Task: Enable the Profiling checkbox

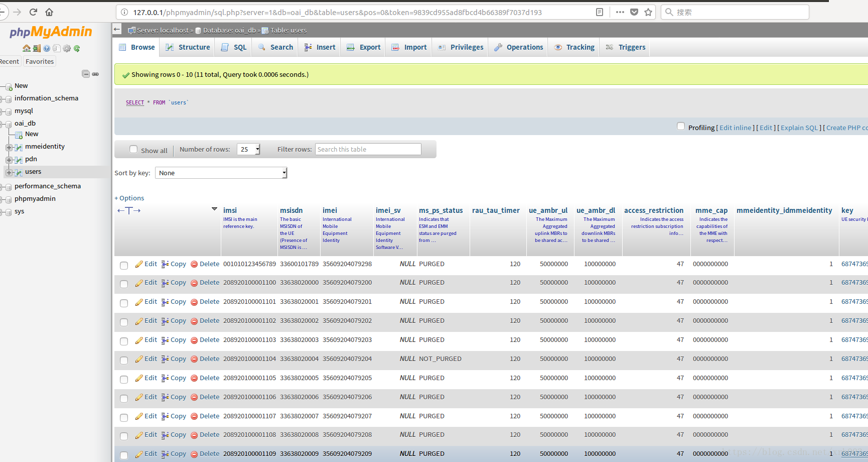Action: click(x=681, y=127)
